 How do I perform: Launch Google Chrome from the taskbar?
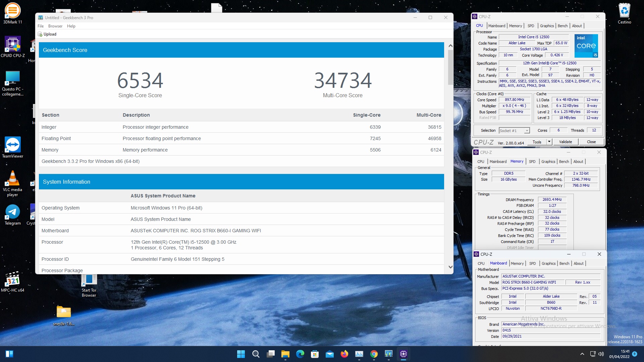click(374, 354)
